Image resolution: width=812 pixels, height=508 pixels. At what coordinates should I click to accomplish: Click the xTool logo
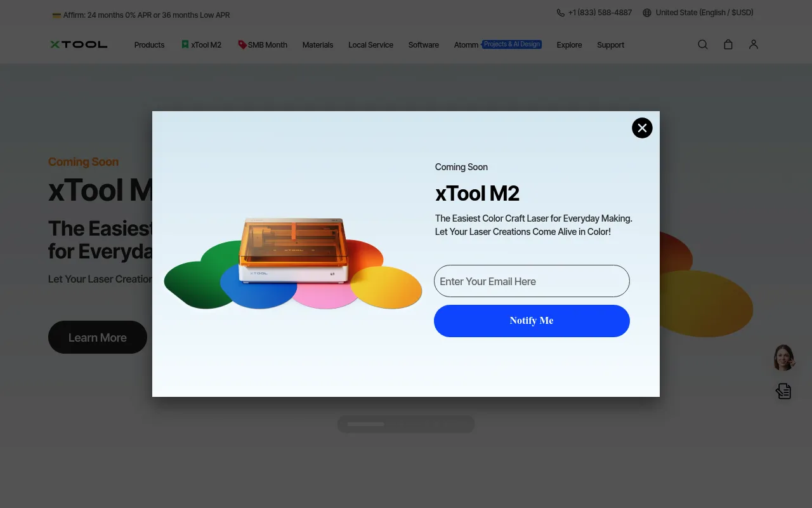coord(79,44)
